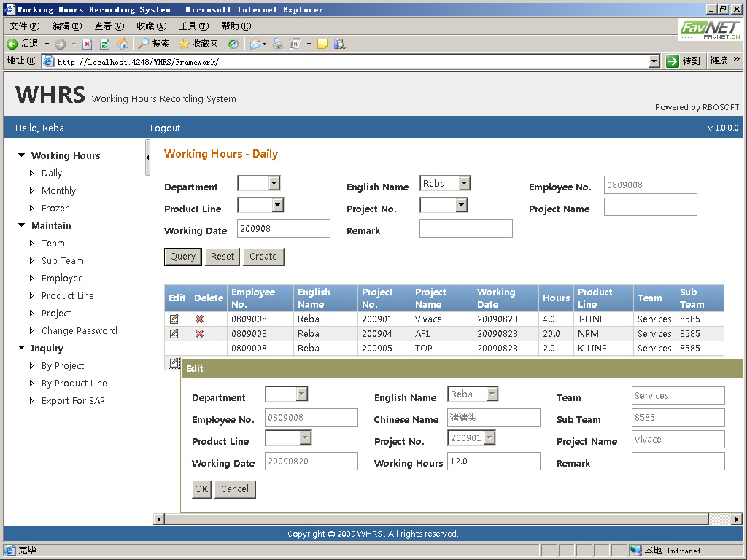This screenshot has width=747, height=560.
Task: Open the Back button history dropdown
Action: (47, 44)
